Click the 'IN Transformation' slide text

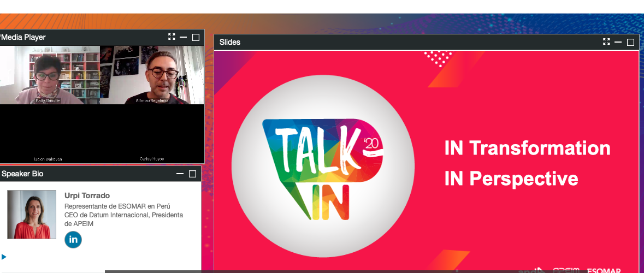pyautogui.click(x=527, y=148)
